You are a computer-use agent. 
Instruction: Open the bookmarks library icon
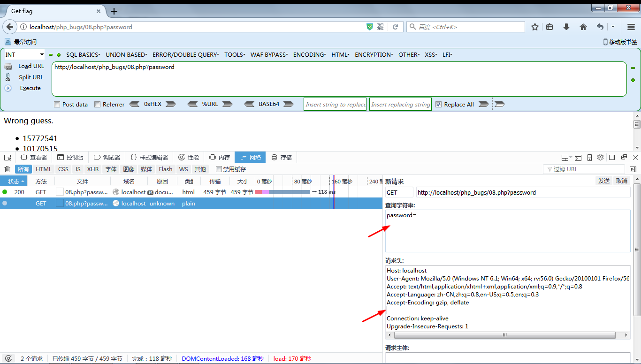[549, 27]
